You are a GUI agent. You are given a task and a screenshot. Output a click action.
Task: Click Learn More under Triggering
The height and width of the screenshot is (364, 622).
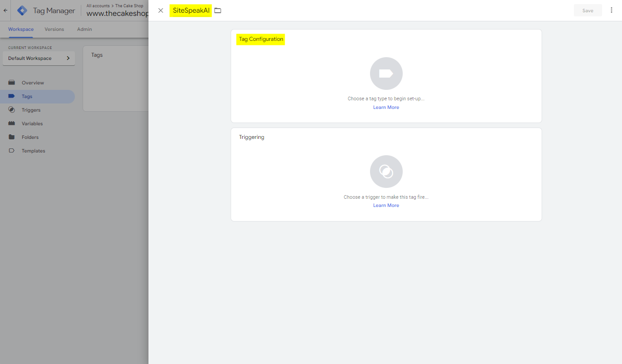point(386,206)
